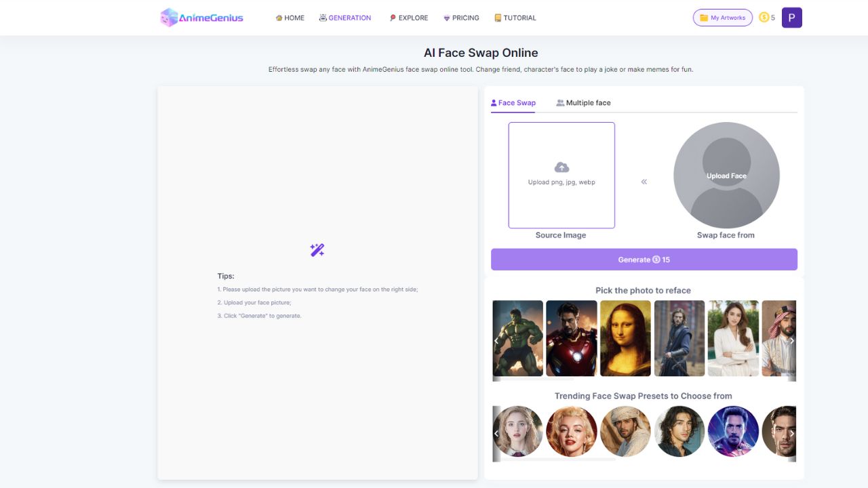Open My Artworks
Viewport: 868px width, 488px height.
pos(722,18)
